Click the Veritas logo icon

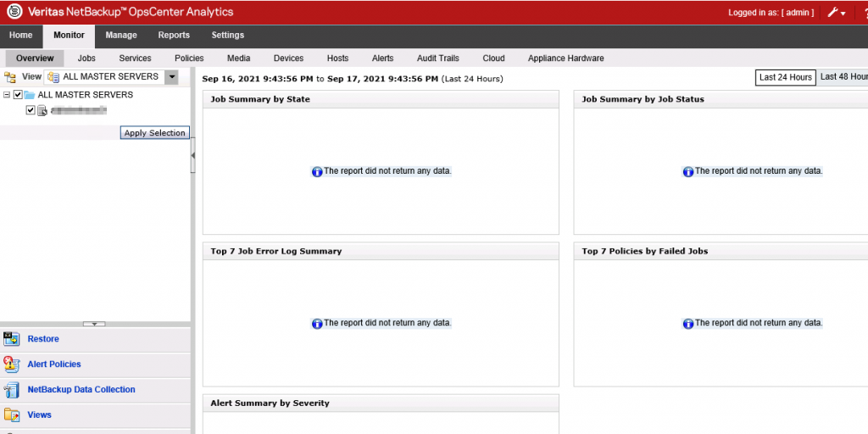coord(13,12)
